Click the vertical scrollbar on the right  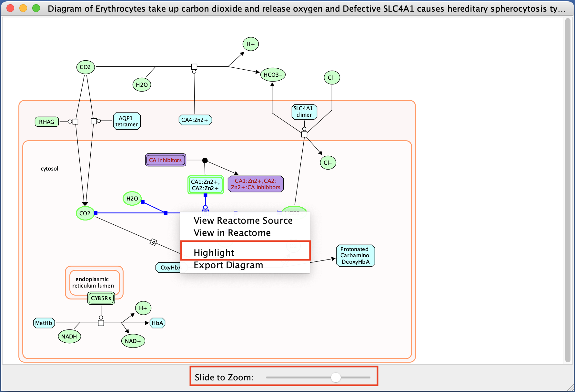point(568,190)
